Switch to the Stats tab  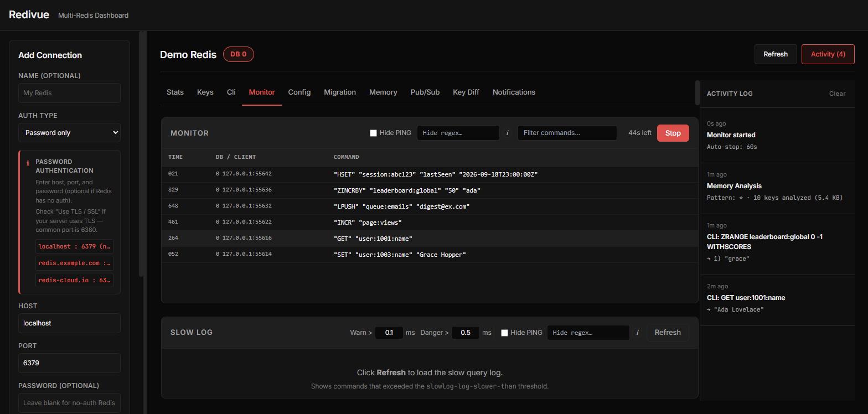(175, 92)
